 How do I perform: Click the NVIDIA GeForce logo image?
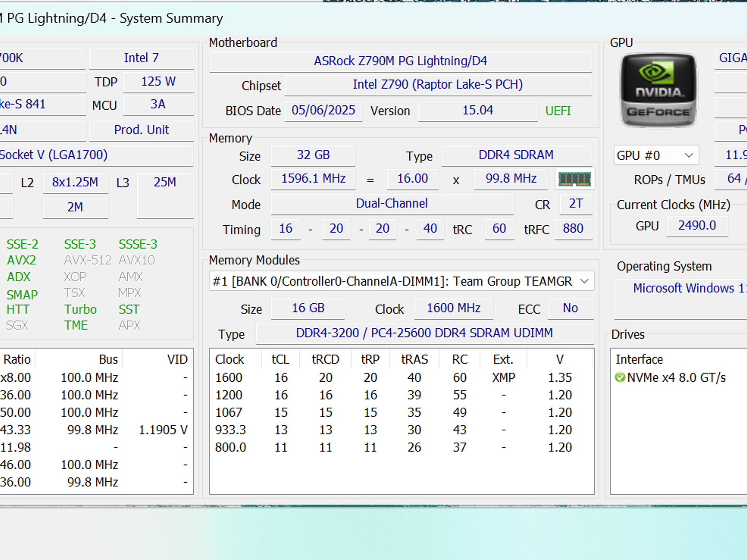(x=658, y=90)
